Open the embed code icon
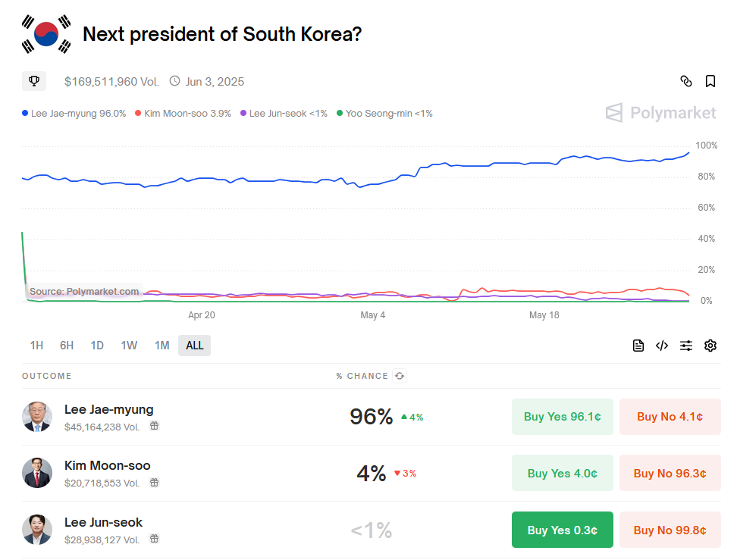 coord(662,346)
